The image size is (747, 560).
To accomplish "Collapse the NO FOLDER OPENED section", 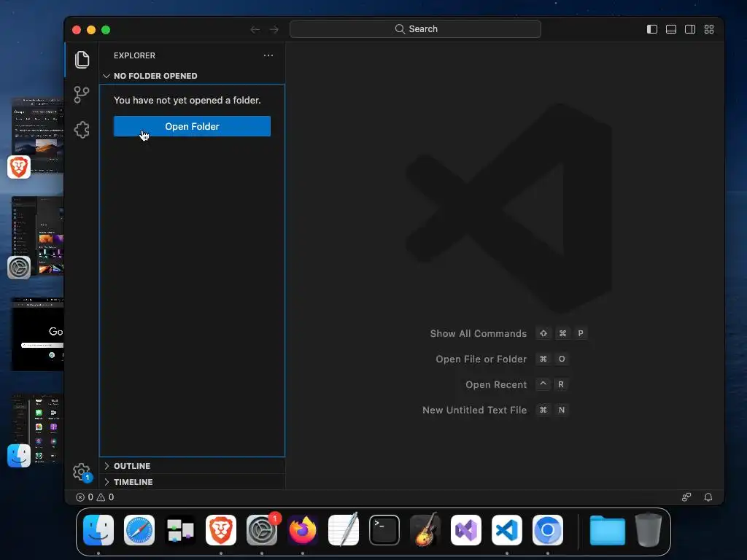I will coord(192,76).
